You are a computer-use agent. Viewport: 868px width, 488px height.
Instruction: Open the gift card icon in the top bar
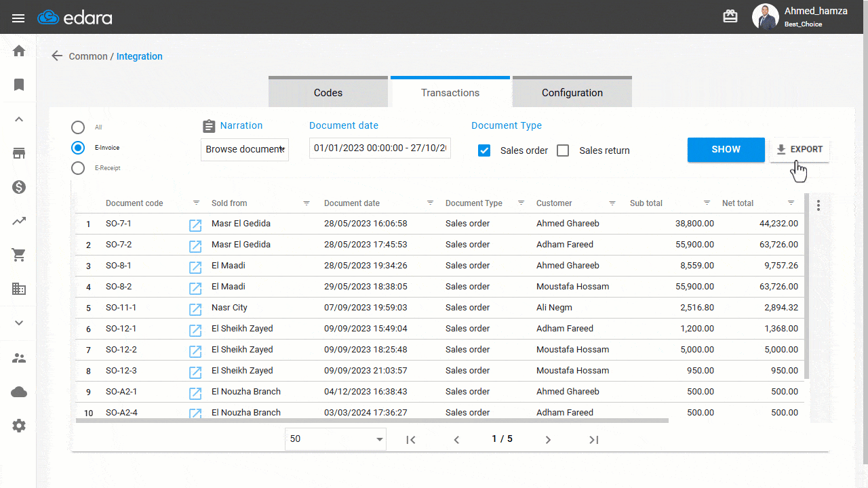[x=730, y=15]
